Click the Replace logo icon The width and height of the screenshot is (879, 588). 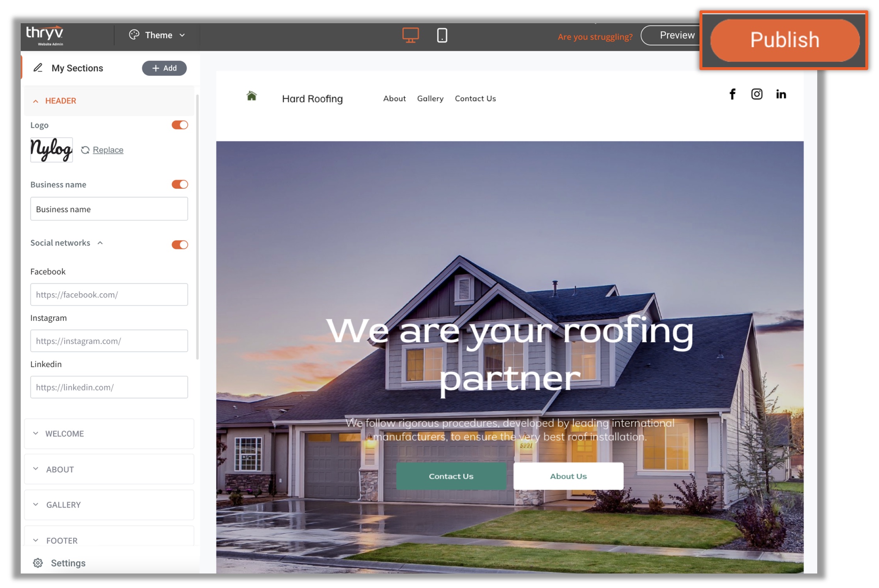point(85,150)
